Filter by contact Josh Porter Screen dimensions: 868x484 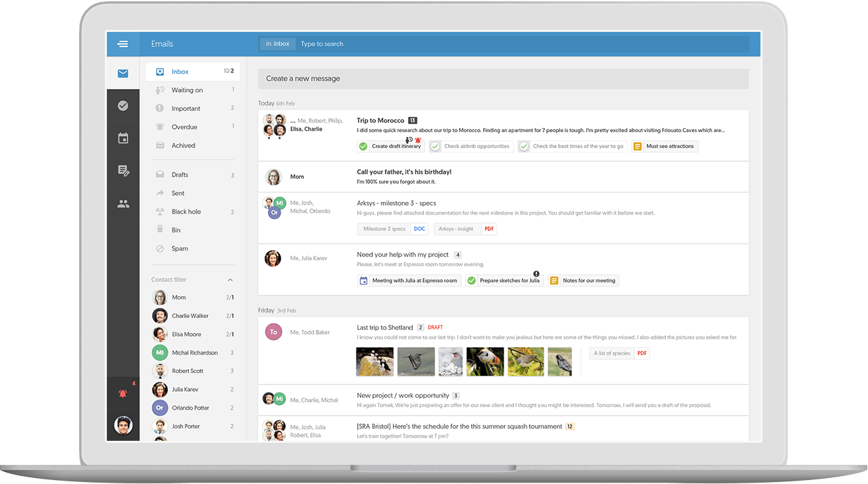click(192, 426)
